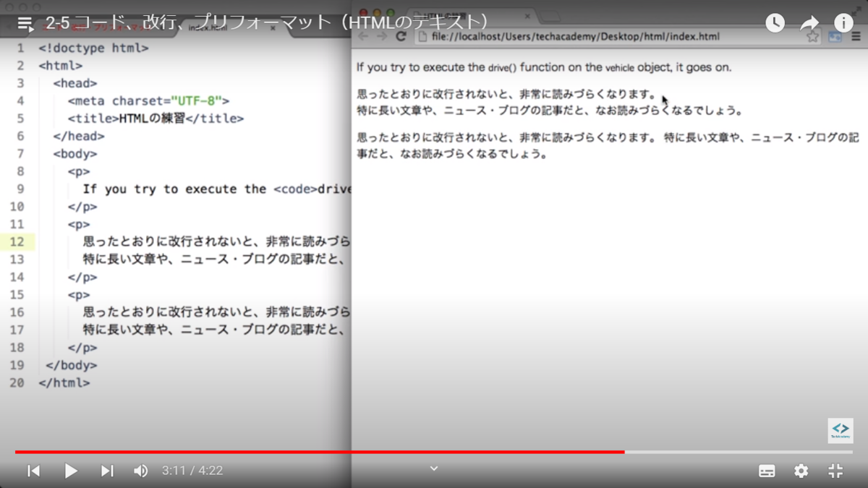
Task: Click editor line 13 starting 特に長い文章や
Action: coord(216,259)
